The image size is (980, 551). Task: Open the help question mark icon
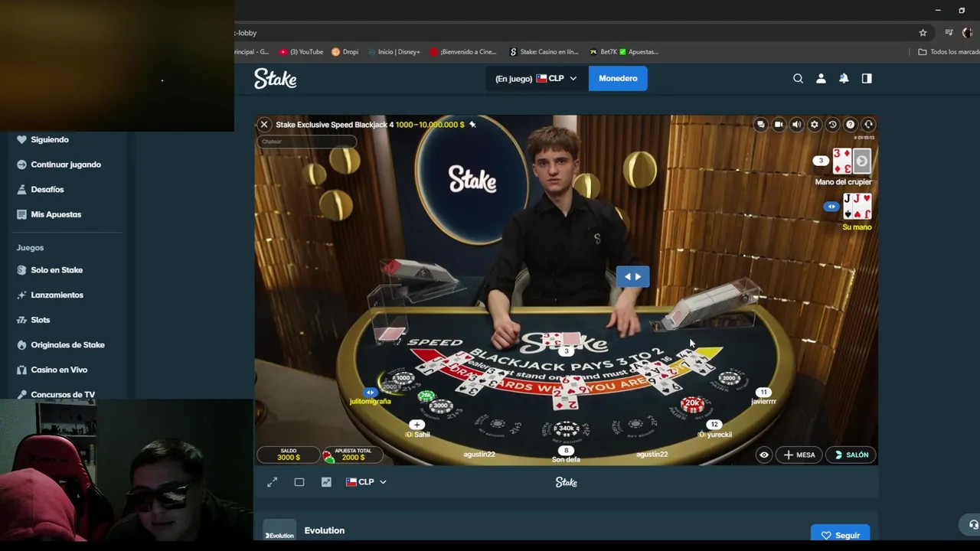851,125
